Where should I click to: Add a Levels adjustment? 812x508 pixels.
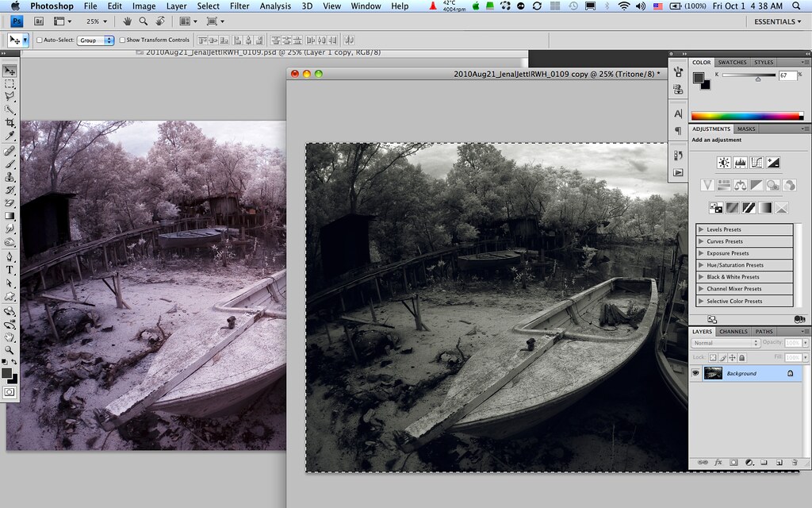[x=740, y=163]
